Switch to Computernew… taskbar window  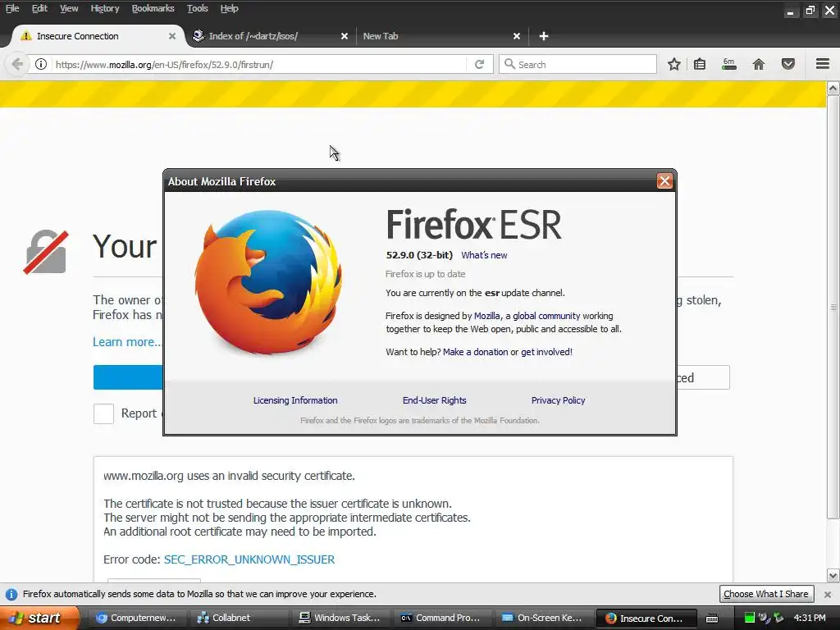tap(136, 618)
